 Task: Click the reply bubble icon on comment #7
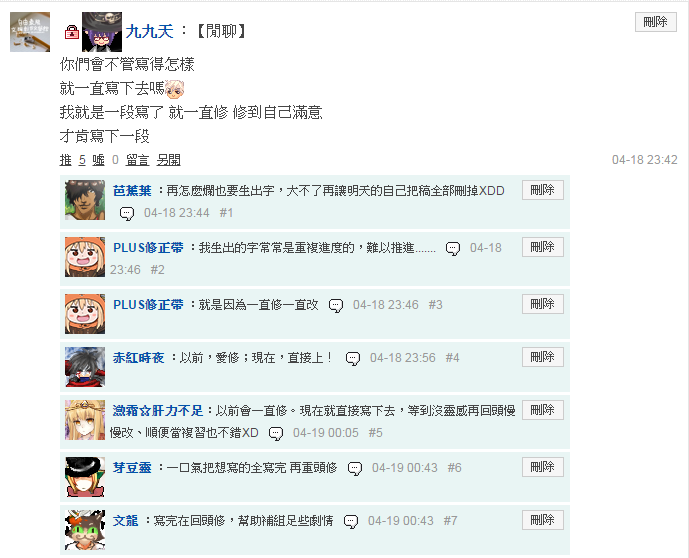[x=351, y=522]
